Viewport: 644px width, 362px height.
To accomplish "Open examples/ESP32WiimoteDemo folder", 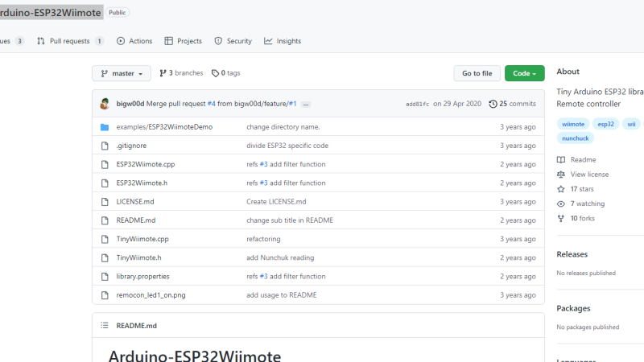I will coord(164,127).
